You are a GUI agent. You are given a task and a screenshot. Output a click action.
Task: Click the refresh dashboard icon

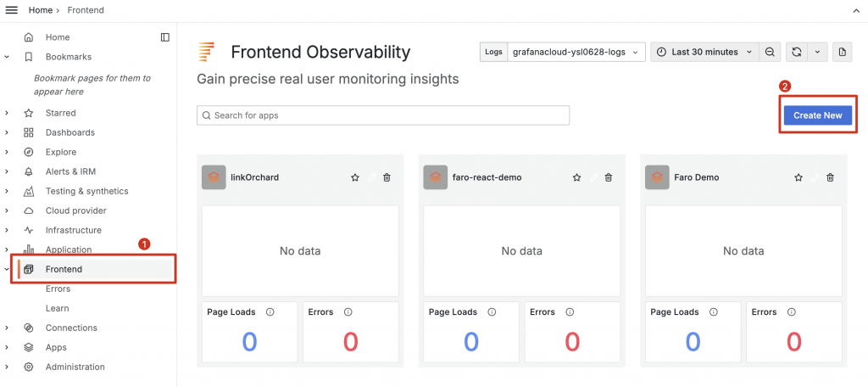tap(797, 52)
